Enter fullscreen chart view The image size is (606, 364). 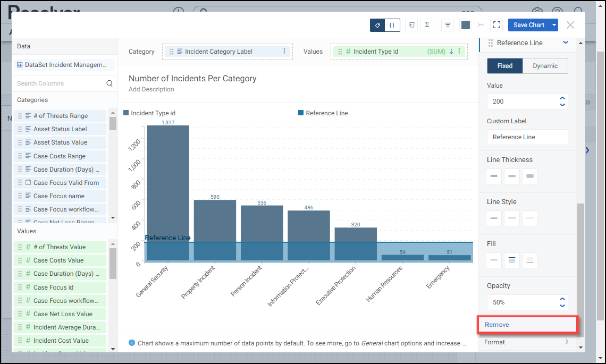(x=496, y=25)
